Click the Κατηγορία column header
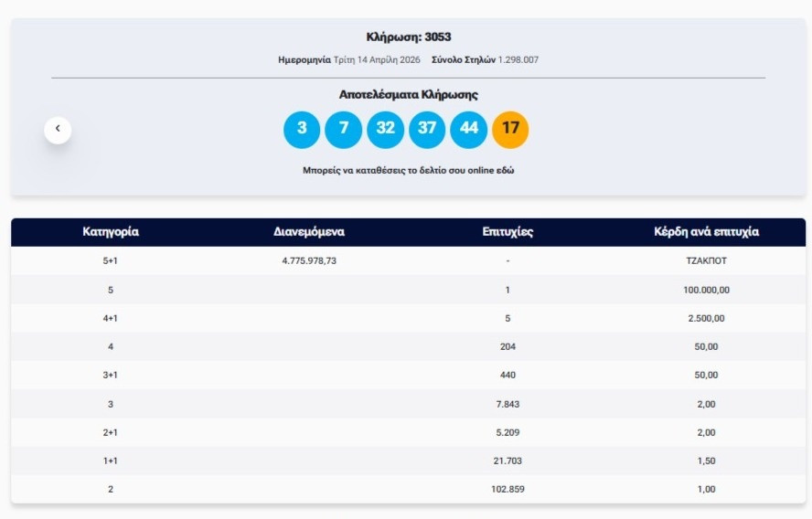This screenshot has height=519, width=812. click(x=111, y=232)
